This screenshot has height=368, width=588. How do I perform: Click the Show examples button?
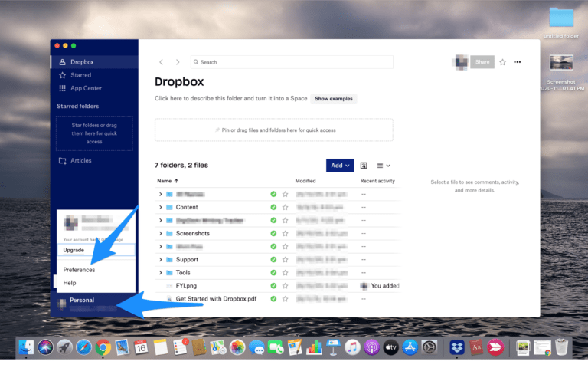(334, 99)
